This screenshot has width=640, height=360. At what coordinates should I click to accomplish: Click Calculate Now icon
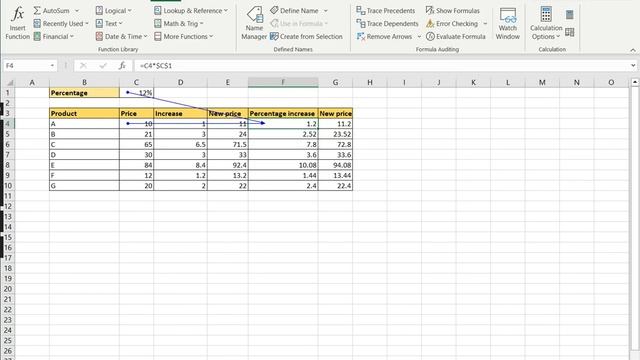tap(570, 15)
